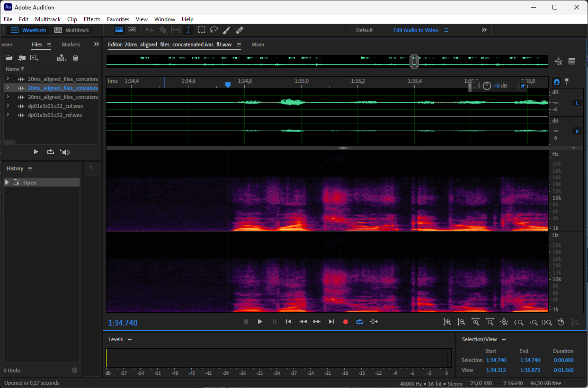Adjust the +0 dB volume knob
588x388 pixels.
pos(487,86)
